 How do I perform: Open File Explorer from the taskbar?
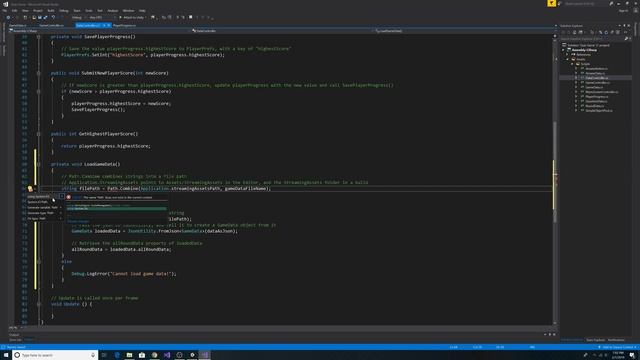pyautogui.click(x=129, y=355)
